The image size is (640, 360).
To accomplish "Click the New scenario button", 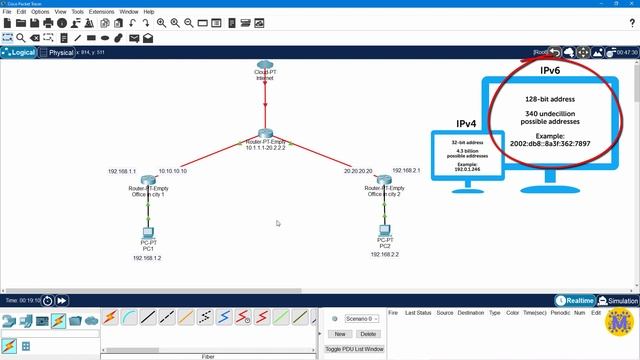I will 340,334.
